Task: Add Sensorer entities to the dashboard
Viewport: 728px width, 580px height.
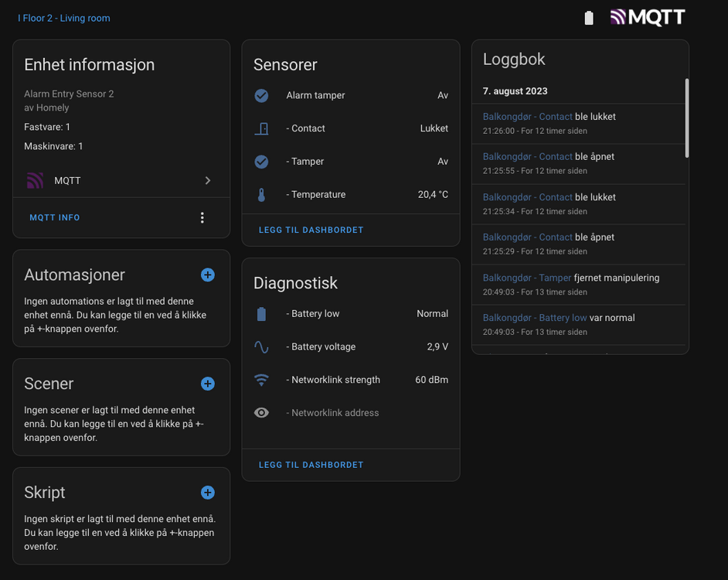Action: click(x=311, y=230)
